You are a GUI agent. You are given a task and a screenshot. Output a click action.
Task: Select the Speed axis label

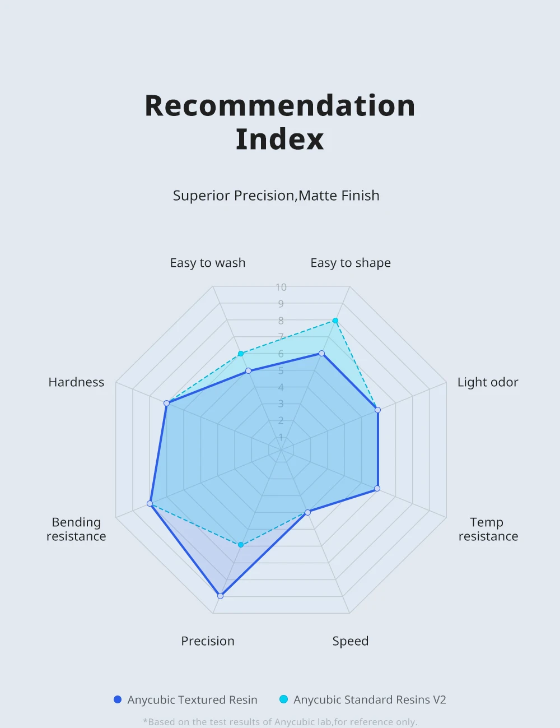351,641
